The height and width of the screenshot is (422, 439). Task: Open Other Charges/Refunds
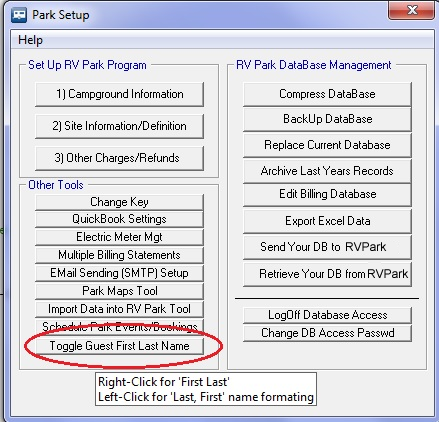coord(119,158)
